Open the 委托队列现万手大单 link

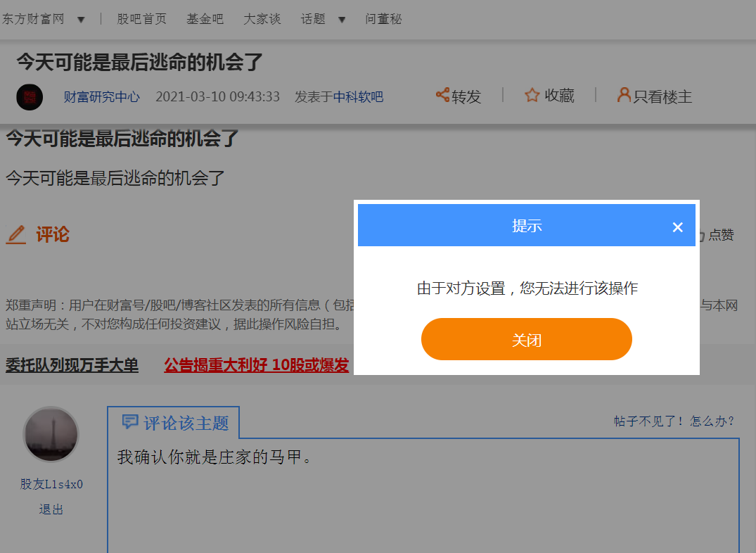(x=72, y=365)
